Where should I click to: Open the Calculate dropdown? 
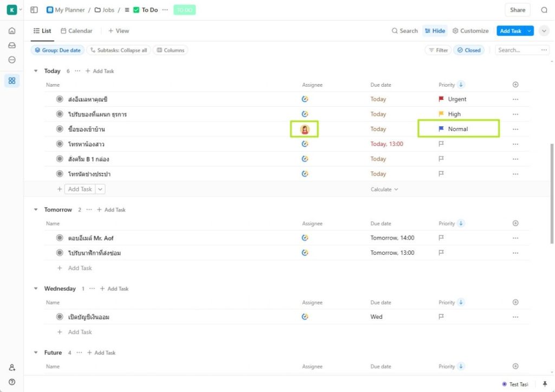pos(384,189)
